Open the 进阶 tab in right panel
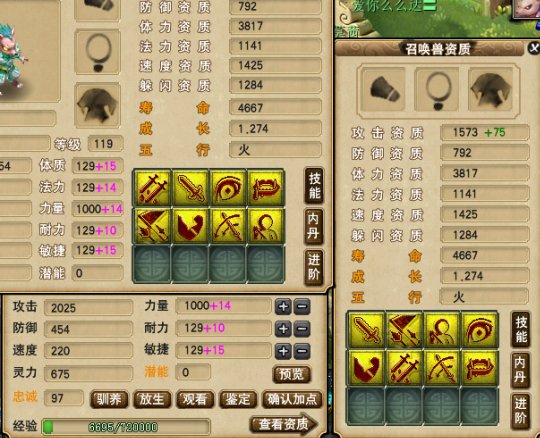Viewport: 540px width, 438px height. click(x=520, y=411)
